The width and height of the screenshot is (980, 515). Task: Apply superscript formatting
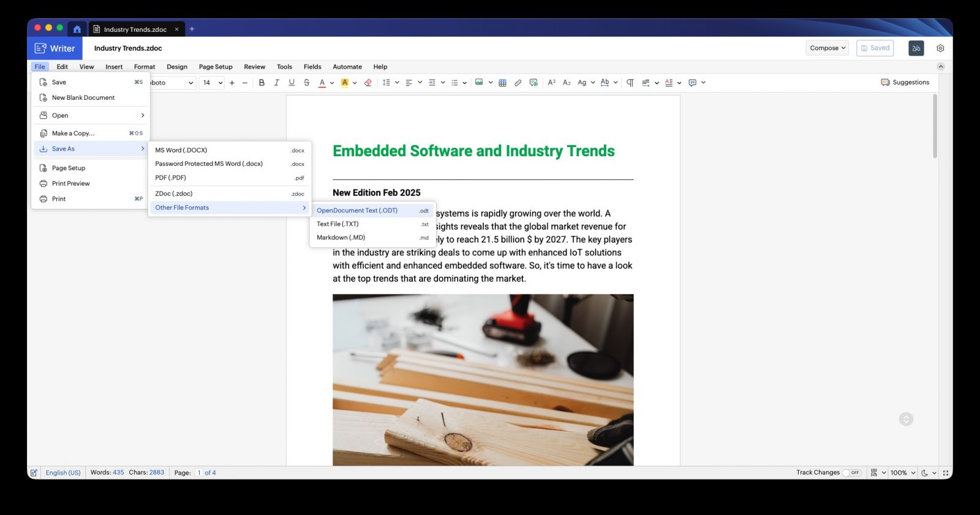tap(551, 83)
